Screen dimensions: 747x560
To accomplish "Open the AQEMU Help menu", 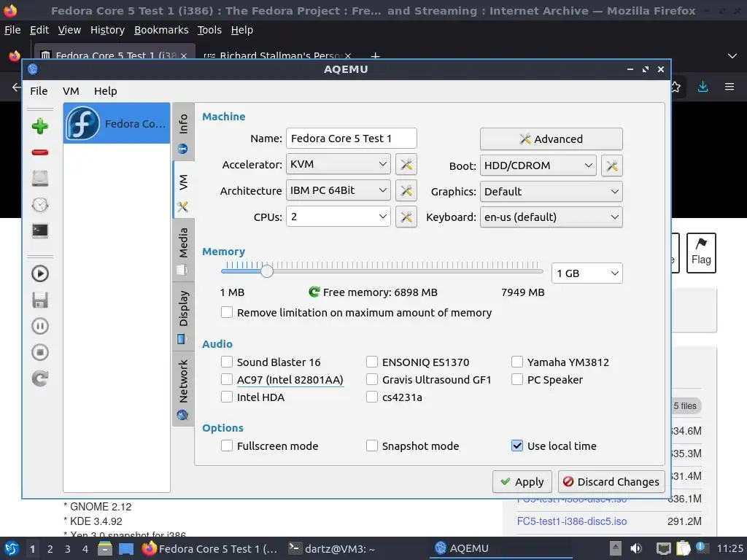I will click(105, 91).
